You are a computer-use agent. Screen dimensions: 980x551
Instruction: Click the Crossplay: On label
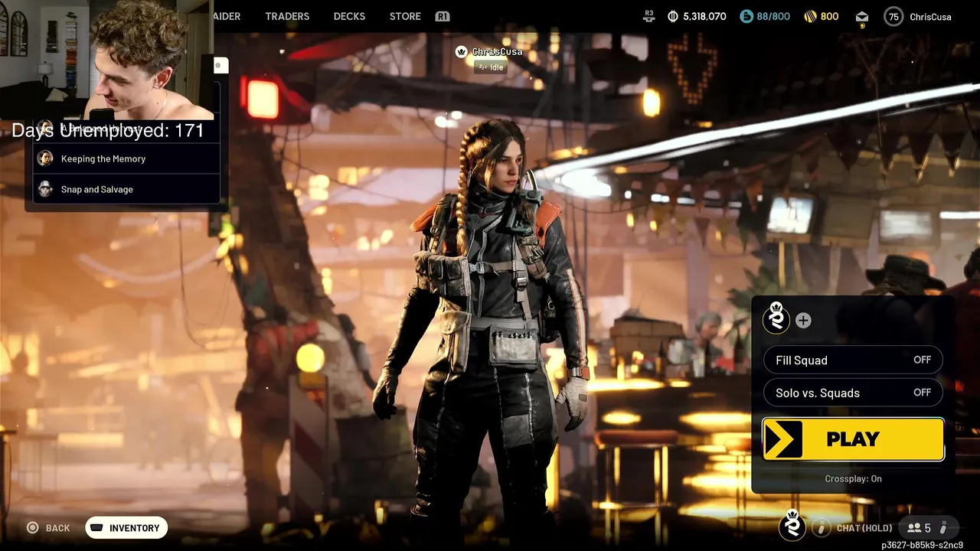[x=853, y=479]
